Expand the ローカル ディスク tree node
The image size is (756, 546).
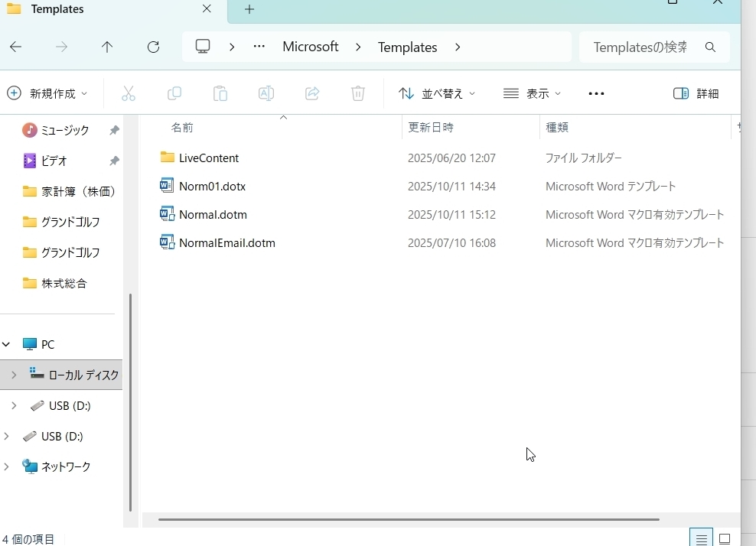pos(14,375)
